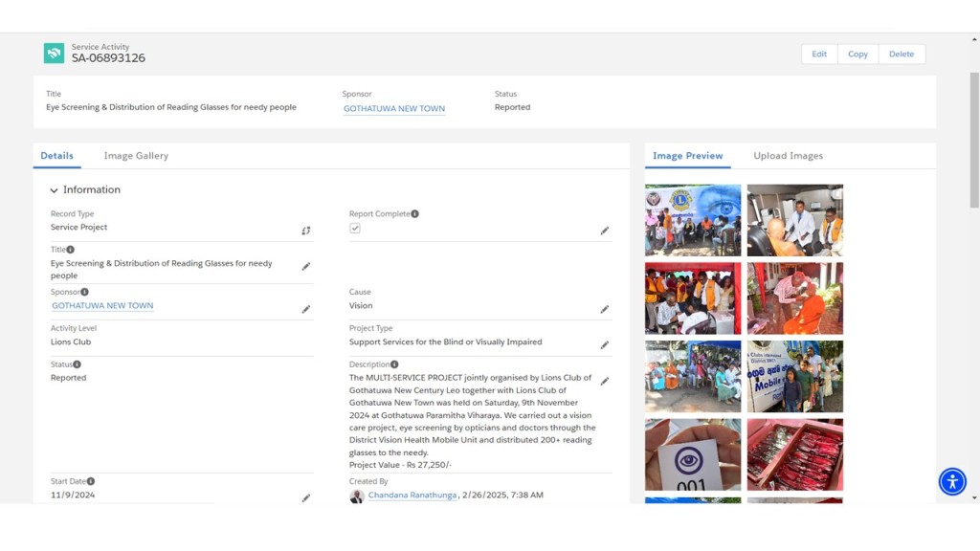The image size is (980, 551).
Task: Open the info tooltip beside Report Complete
Action: point(415,213)
